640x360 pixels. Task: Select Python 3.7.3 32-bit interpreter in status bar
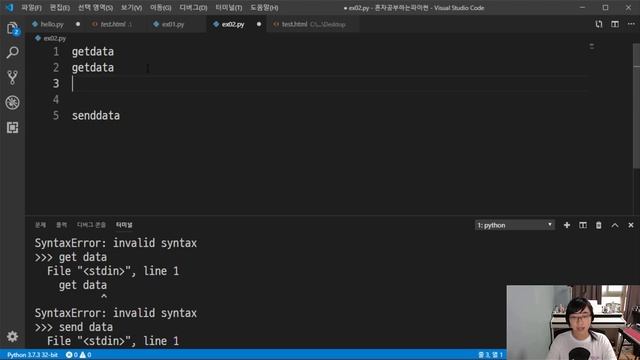pyautogui.click(x=32, y=355)
